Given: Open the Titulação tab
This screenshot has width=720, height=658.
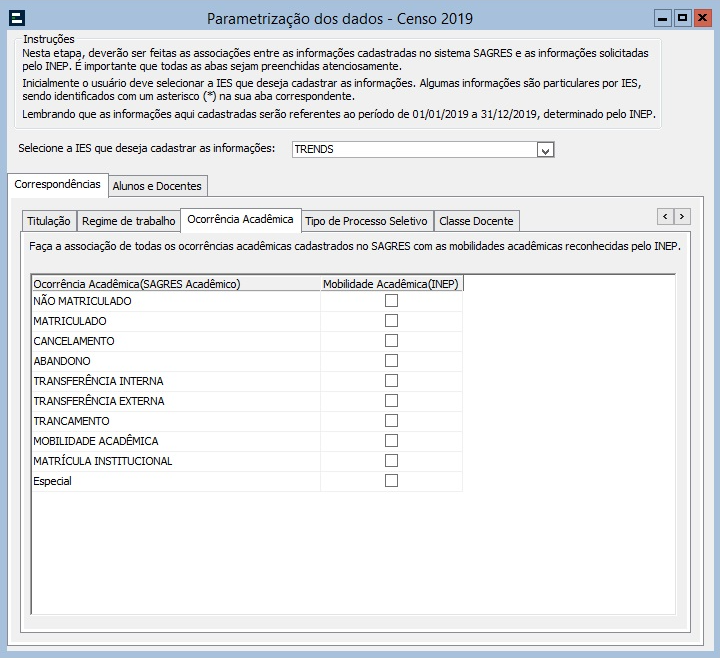Looking at the screenshot, I should [x=49, y=221].
